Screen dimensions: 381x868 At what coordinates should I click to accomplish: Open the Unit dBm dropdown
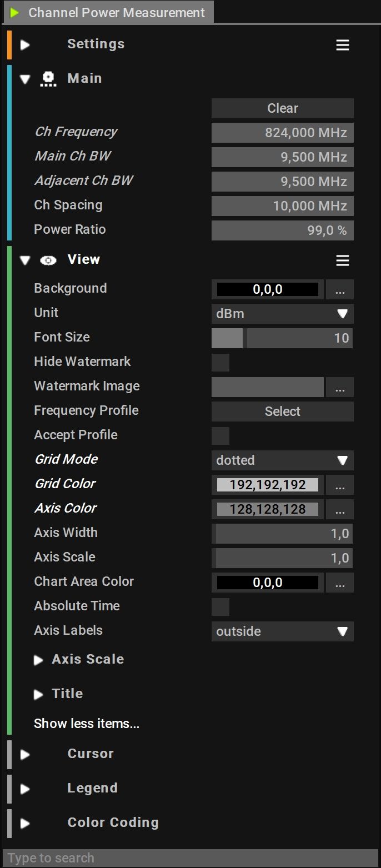coord(282,314)
